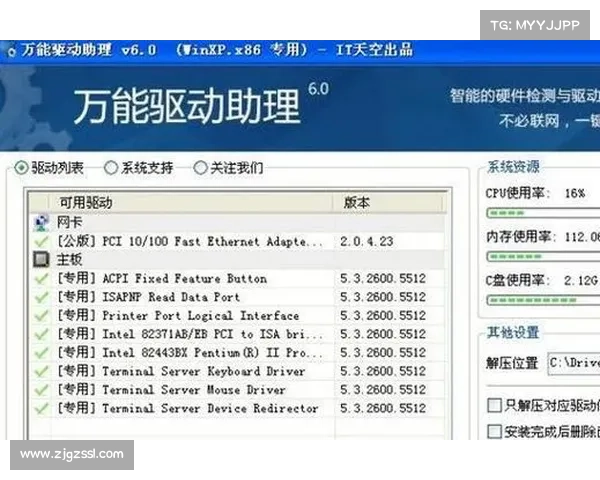Click checkmark icon beside ACPI Fixed Feature Button
Viewport: 600px width, 480px height.
pos(40,279)
